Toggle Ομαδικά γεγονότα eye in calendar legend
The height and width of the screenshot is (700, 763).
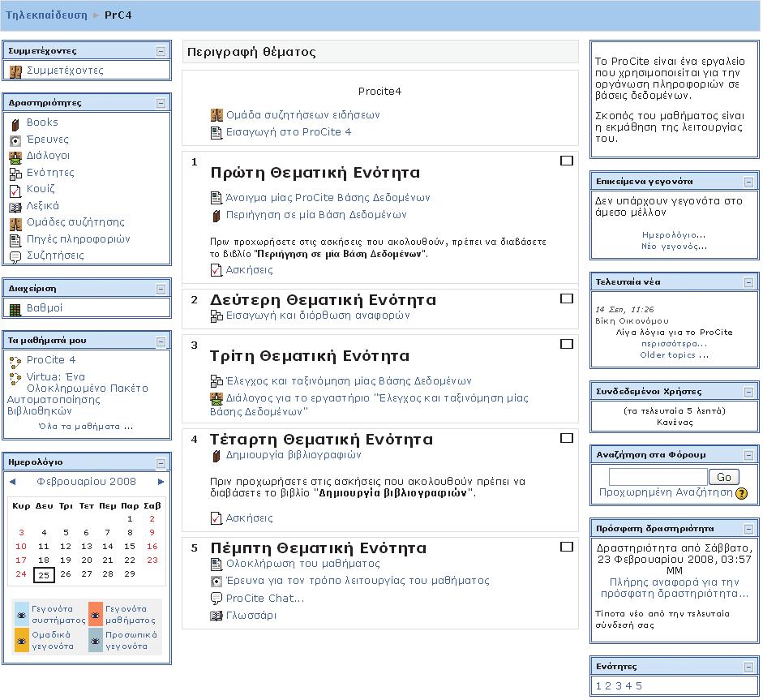22,641
